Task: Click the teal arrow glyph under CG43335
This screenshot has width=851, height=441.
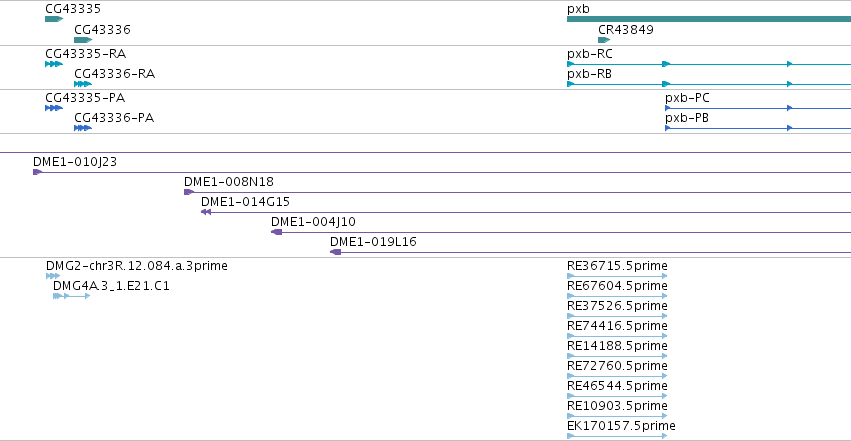Action: coord(54,19)
